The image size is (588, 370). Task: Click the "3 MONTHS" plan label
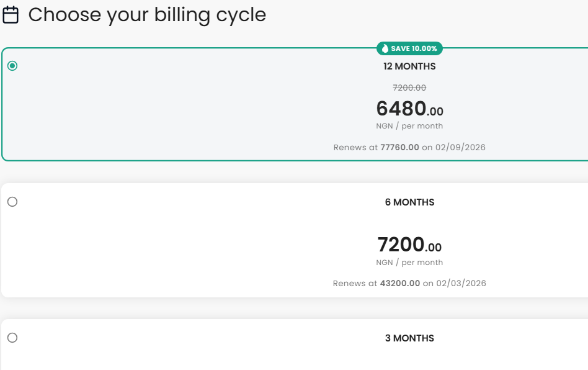409,338
